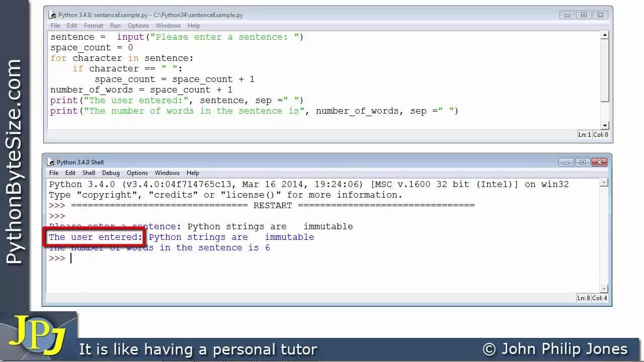
Task: Click the Shell vertical scrollbar track
Action: tap(604, 236)
